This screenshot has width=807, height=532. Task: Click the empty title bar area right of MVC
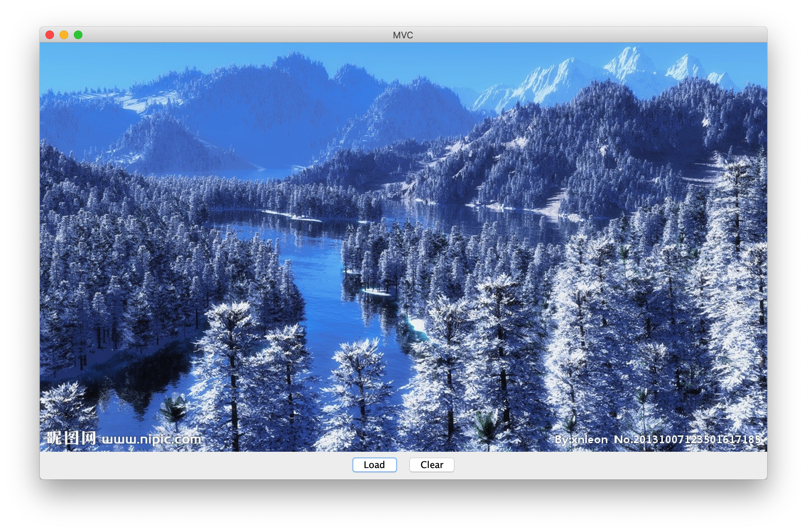click(568, 35)
